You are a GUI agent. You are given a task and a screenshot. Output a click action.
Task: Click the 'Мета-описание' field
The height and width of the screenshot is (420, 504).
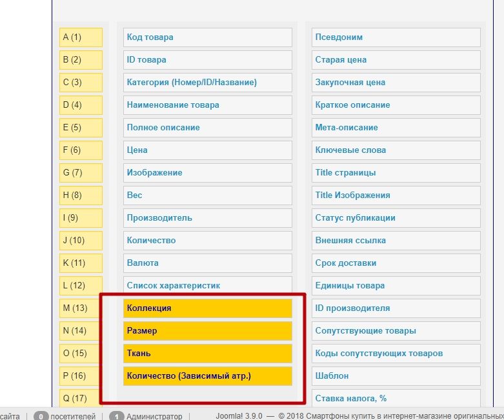[396, 128]
